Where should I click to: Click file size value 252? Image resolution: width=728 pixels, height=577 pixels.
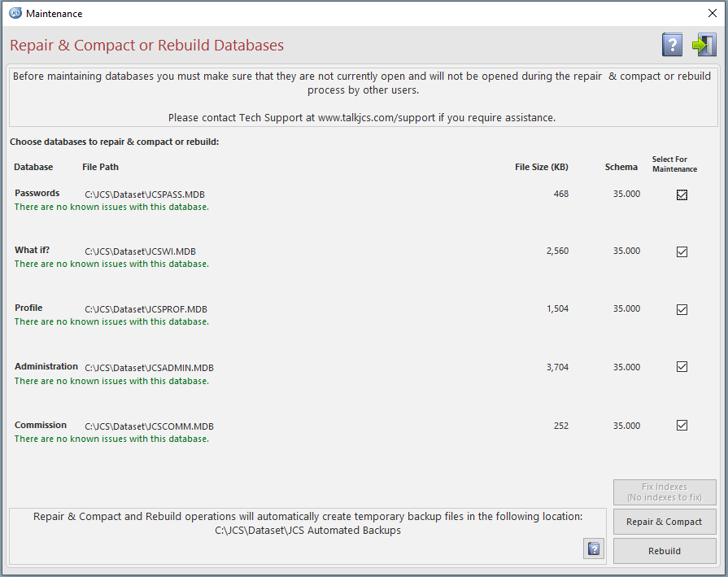(561, 426)
